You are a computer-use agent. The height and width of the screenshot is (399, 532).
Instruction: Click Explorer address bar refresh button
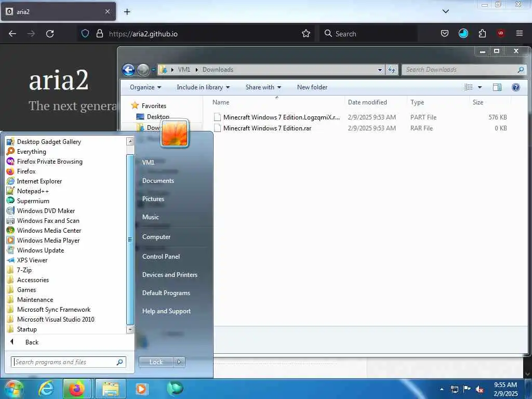point(392,70)
